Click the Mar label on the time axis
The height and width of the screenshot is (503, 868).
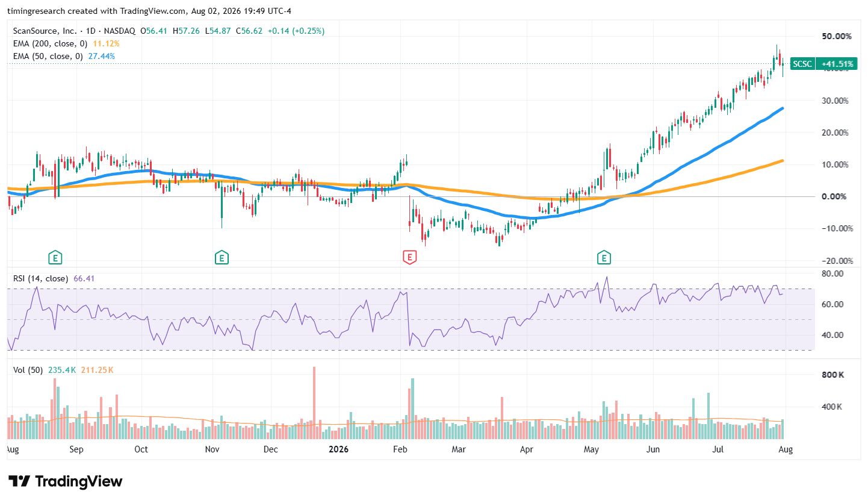click(x=459, y=449)
